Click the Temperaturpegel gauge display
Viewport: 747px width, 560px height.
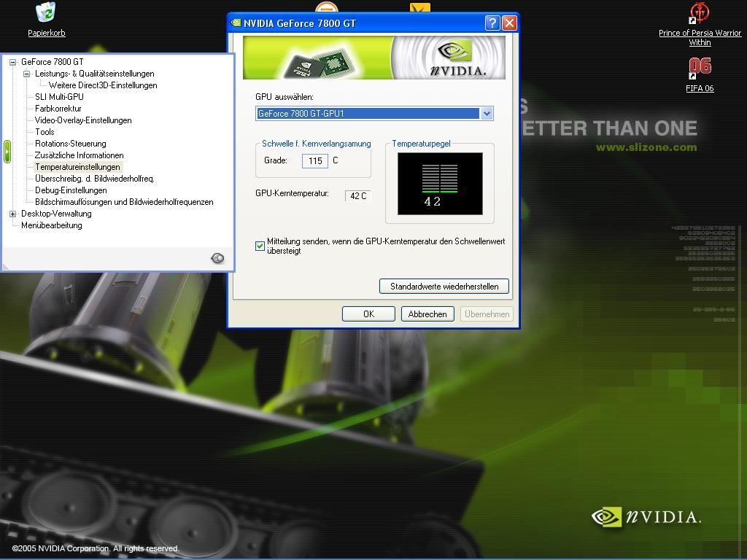click(x=440, y=184)
